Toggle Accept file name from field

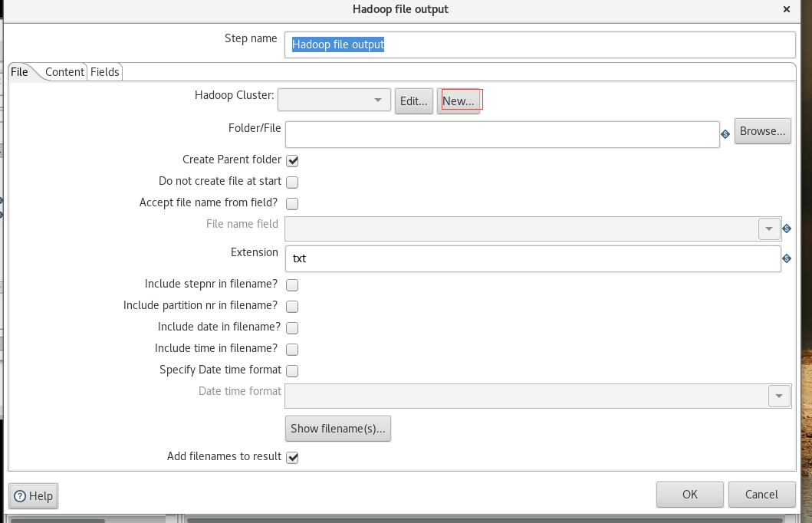pos(292,203)
